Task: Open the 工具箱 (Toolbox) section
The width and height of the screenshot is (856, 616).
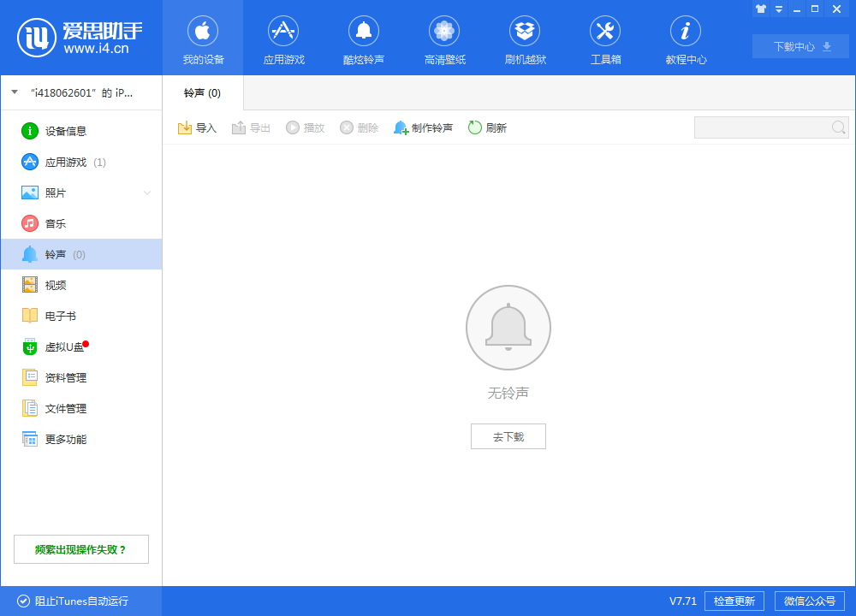Action: 605,38
